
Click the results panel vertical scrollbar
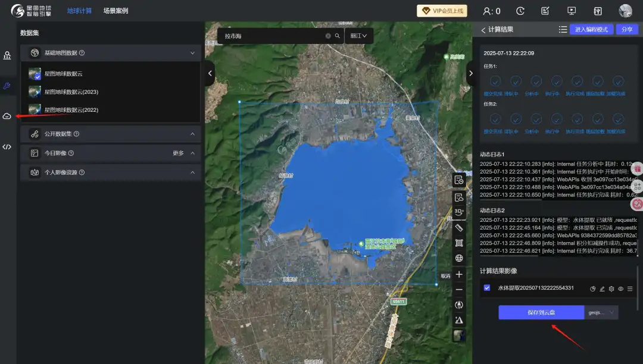pos(637,288)
